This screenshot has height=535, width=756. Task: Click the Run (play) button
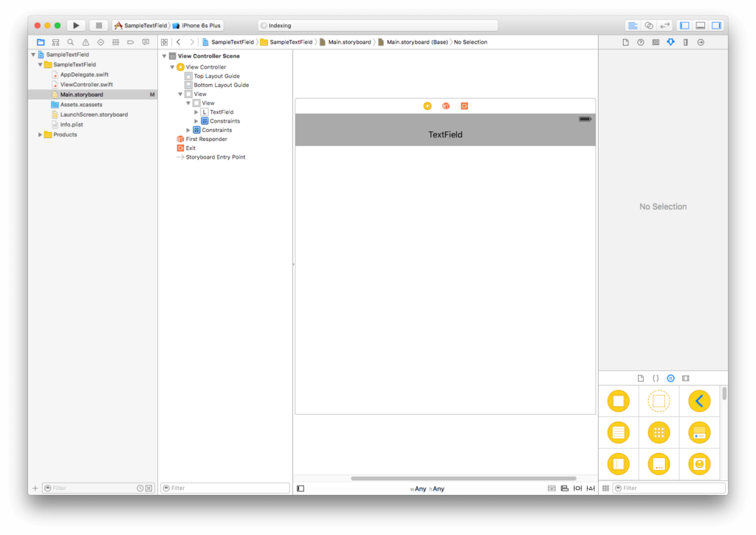click(76, 26)
